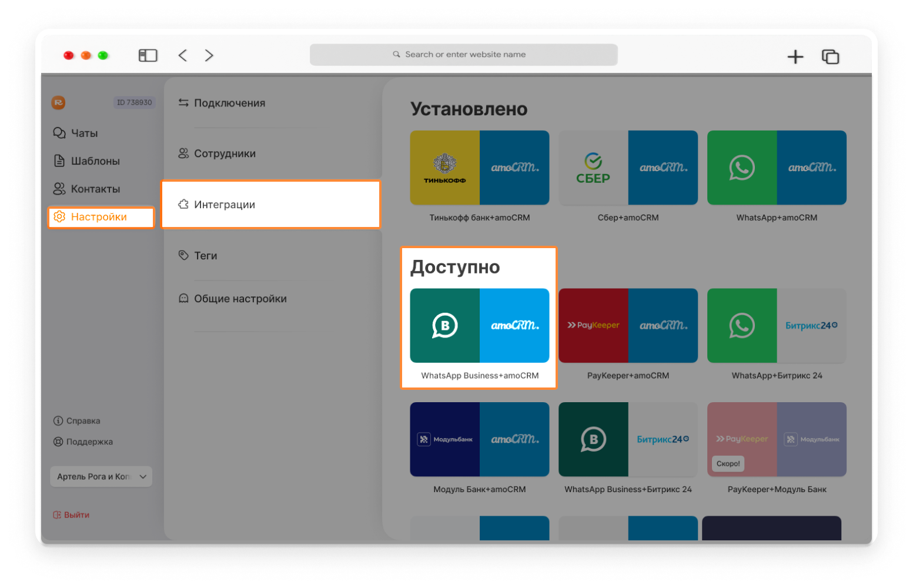
Task: Click the Установлено heading
Action: pyautogui.click(x=469, y=109)
